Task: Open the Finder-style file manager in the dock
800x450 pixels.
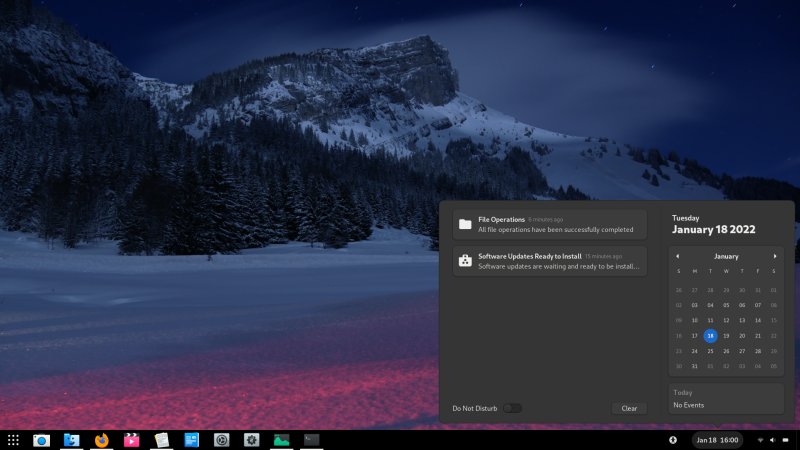Action: click(71, 440)
